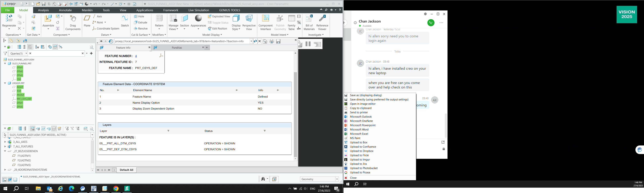Switch to the Analysis ribbon tab
Screen dimensions: 644x193
pyautogui.click(x=43, y=10)
